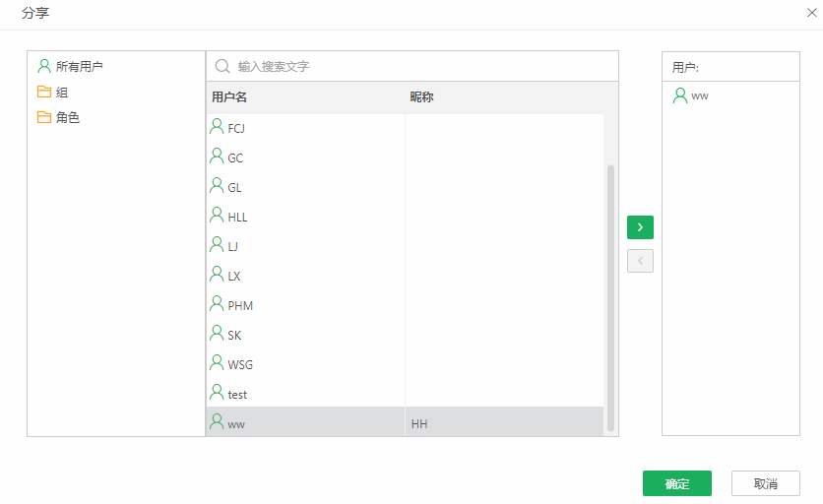
Task: Click the user icon beside FCJ
Action: [x=217, y=127]
